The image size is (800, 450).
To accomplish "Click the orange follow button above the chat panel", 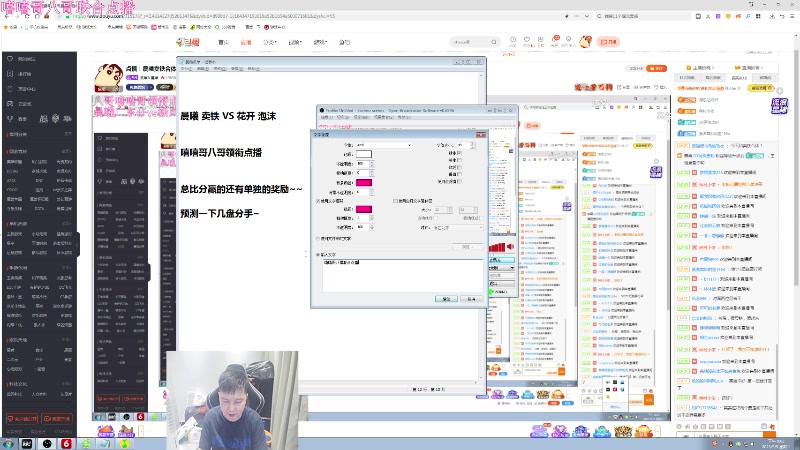I will click(x=656, y=68).
